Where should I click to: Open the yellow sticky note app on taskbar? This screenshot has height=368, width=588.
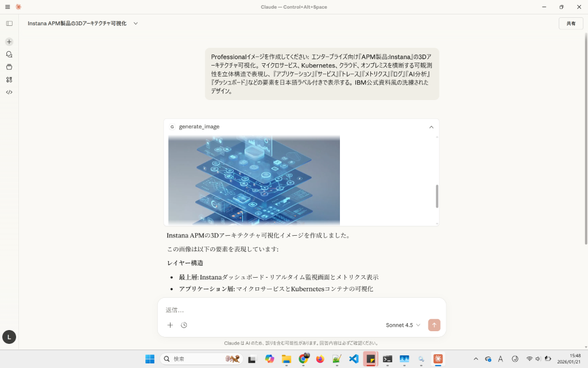(370, 359)
